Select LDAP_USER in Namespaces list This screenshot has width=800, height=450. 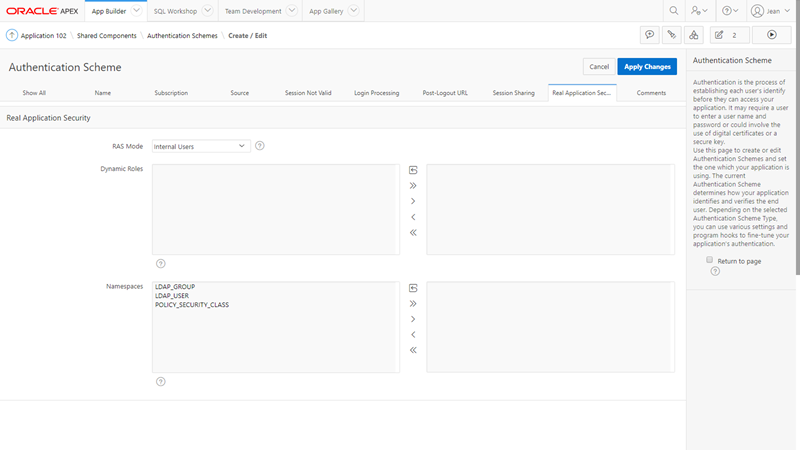172,295
